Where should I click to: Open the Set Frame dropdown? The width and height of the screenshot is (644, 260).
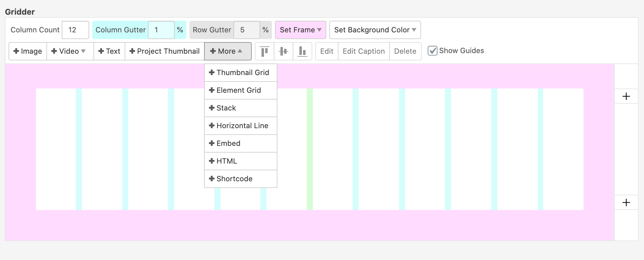300,30
